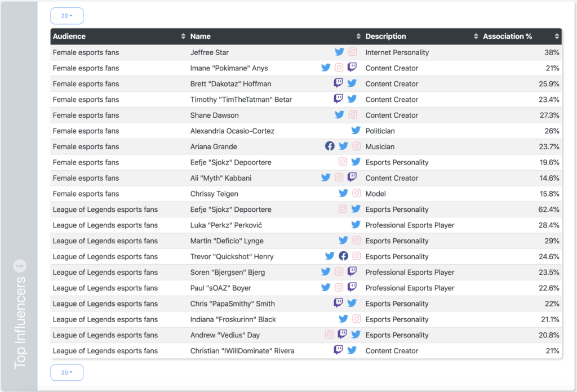The height and width of the screenshot is (392, 577).
Task: Open Pokimane's Twitch icon
Action: pos(352,67)
